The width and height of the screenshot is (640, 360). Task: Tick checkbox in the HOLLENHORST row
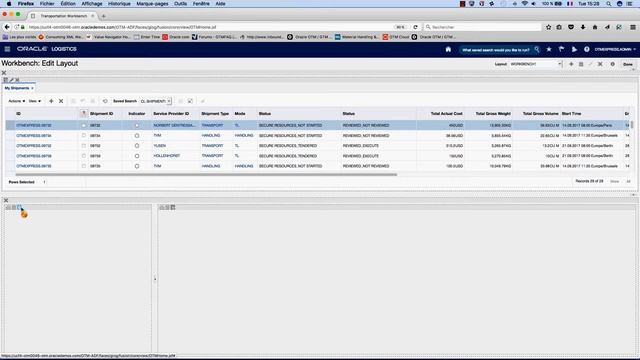(x=83, y=156)
